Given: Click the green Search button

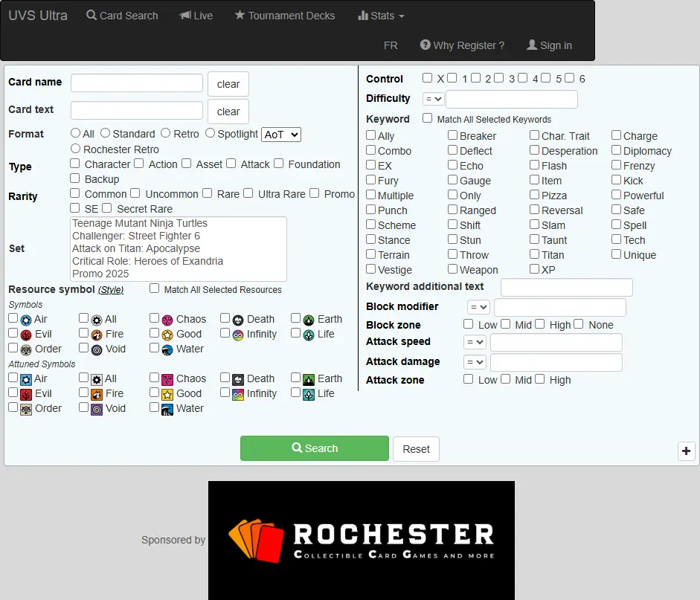Looking at the screenshot, I should (x=314, y=448).
